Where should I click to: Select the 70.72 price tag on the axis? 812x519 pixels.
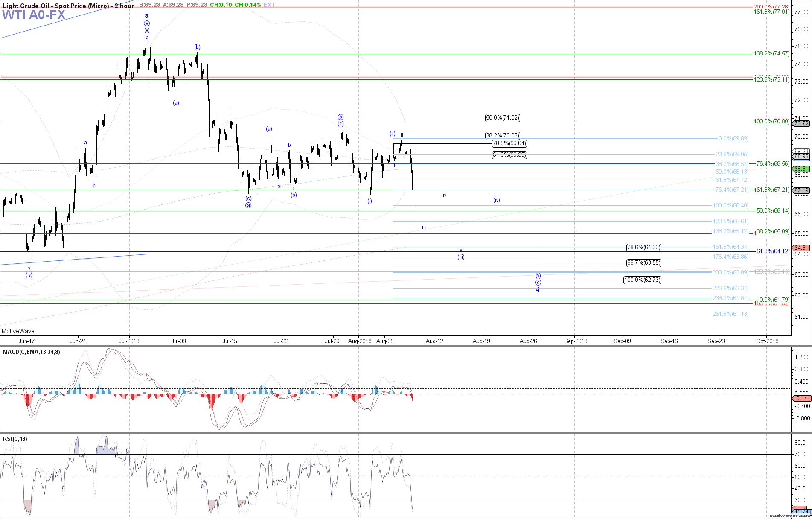click(801, 124)
